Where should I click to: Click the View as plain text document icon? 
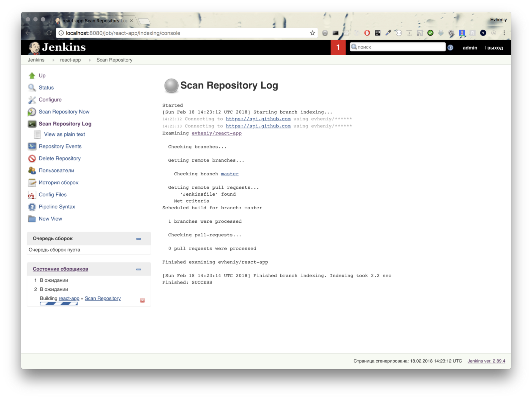[x=37, y=134]
